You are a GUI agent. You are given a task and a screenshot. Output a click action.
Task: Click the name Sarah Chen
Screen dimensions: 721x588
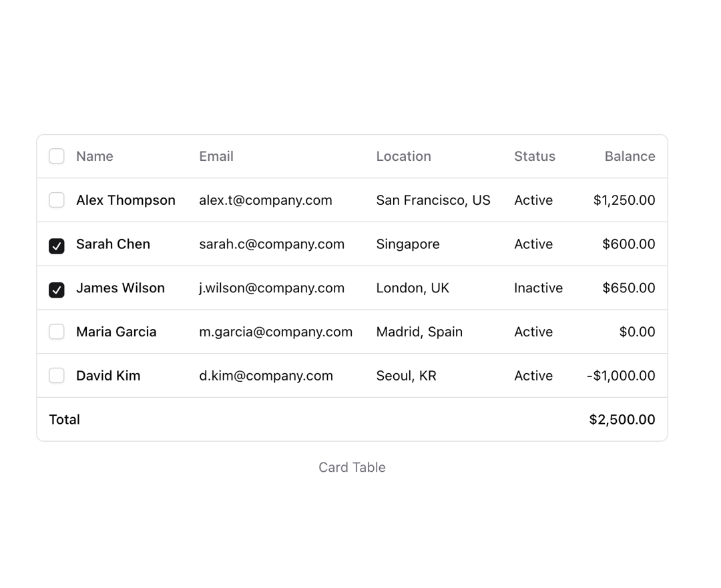point(113,244)
